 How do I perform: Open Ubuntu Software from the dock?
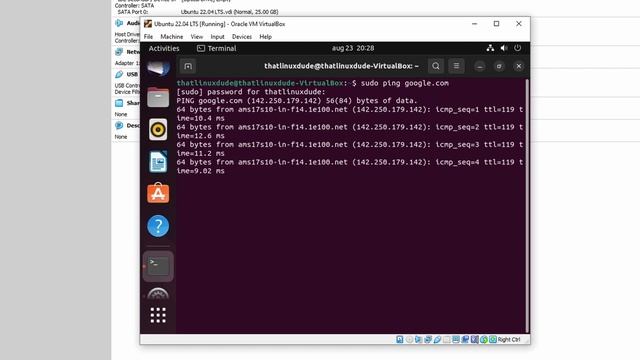(158, 193)
